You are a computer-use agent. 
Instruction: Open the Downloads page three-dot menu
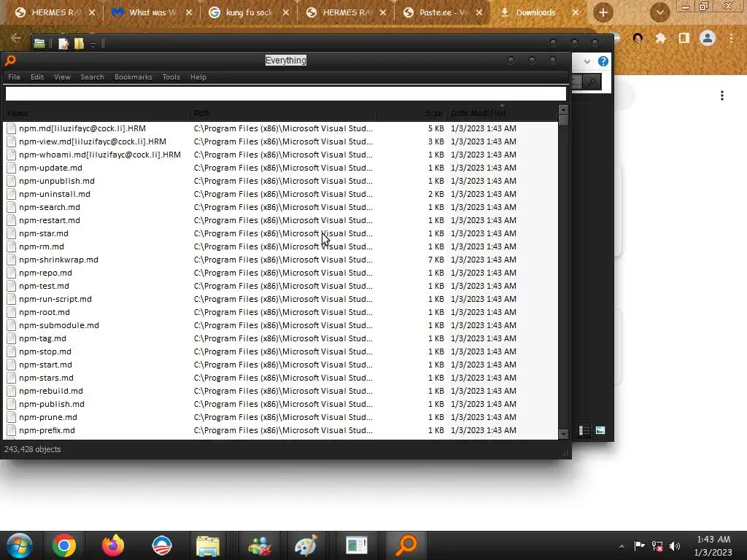point(722,96)
